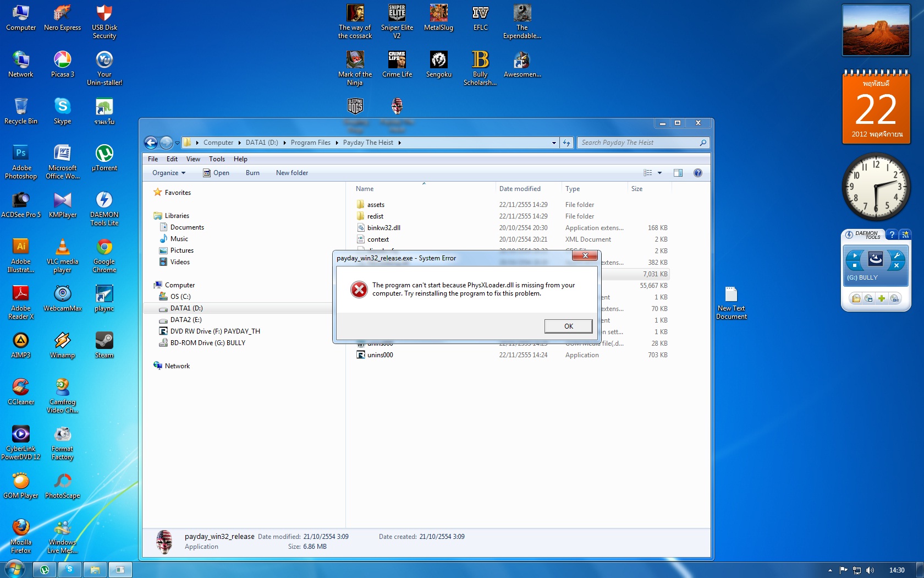Open the Steam desktop shortcut
This screenshot has width=924, height=578.
(x=104, y=345)
